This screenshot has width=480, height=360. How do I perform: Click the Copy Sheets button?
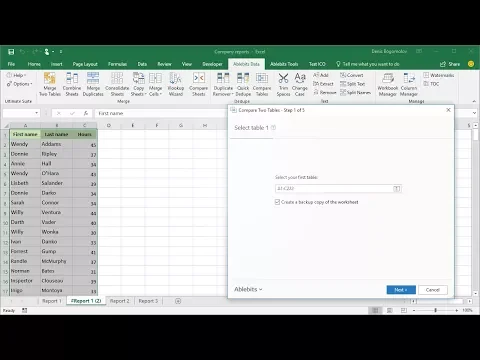click(138, 84)
